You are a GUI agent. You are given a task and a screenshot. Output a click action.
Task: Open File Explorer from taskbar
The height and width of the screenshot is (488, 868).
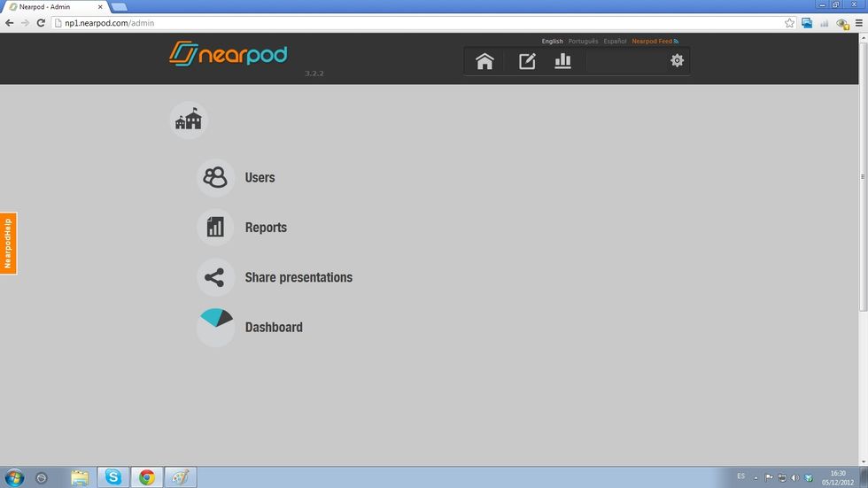80,477
